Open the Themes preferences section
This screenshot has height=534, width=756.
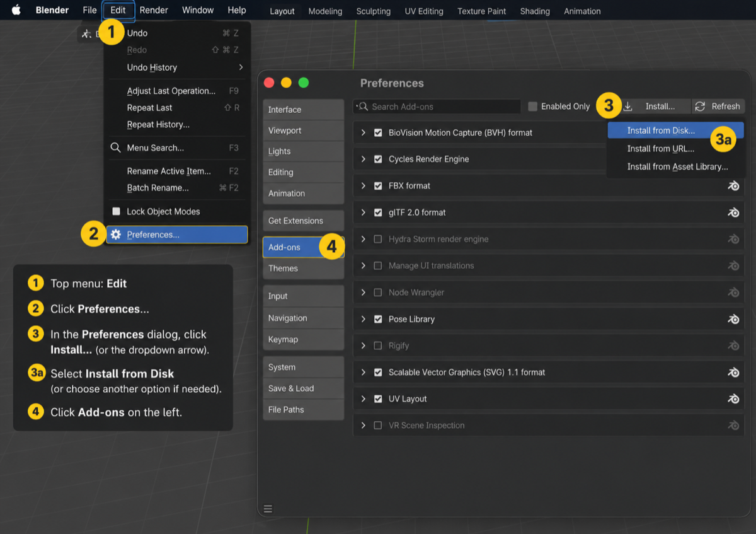click(x=303, y=269)
